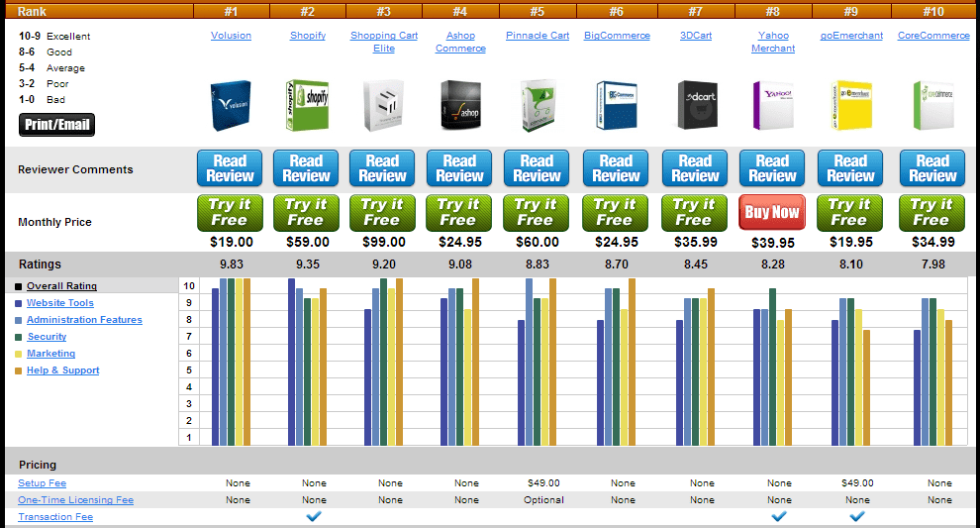Click the #1 rank column header
This screenshot has height=528, width=980.
(x=232, y=11)
